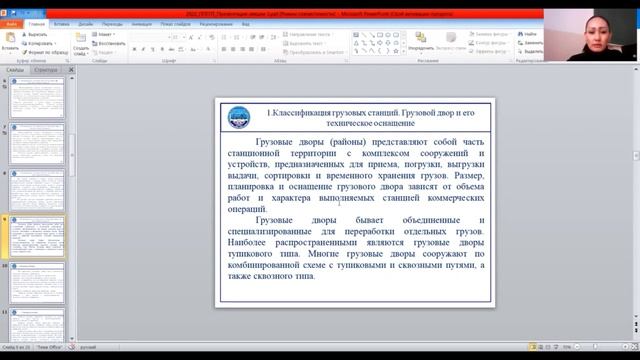Open the Рецензирование ribbon tab
Viewport: 640px width, 360px height.
coord(216,24)
